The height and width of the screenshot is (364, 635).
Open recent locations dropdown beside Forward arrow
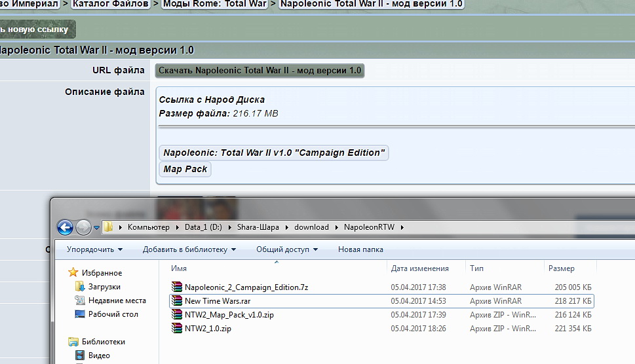tap(96, 228)
